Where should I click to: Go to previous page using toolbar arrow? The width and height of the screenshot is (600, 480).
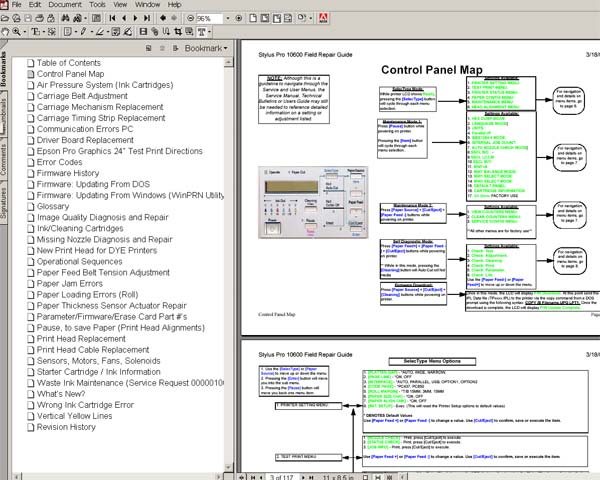tap(124, 18)
